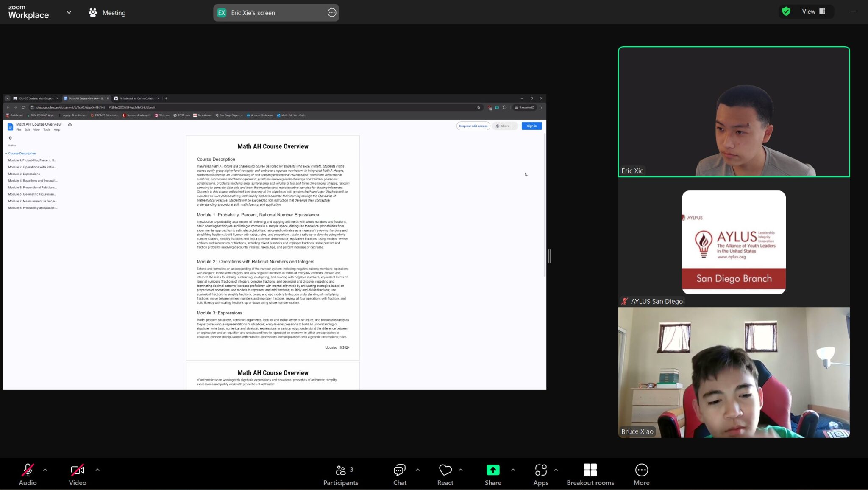Click the cloud document status icon
Screen dimensions: 868x490
[70, 124]
